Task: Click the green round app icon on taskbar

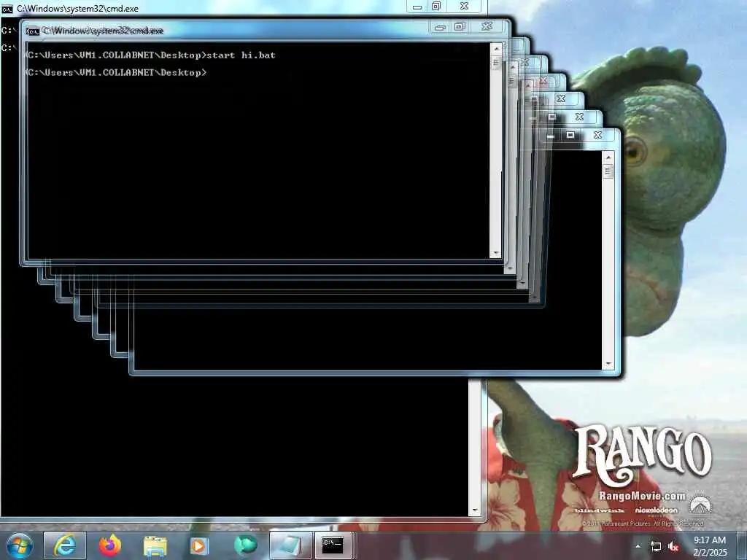Action: (245, 545)
